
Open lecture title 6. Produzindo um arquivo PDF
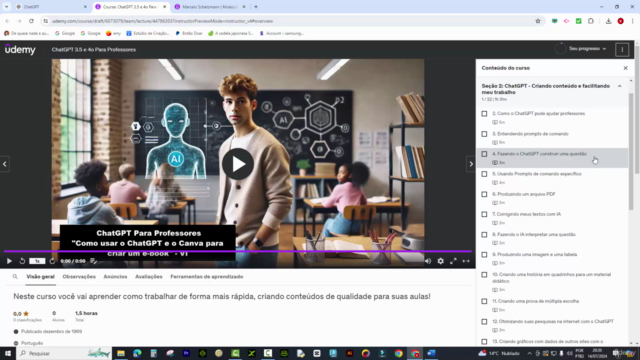tap(524, 194)
